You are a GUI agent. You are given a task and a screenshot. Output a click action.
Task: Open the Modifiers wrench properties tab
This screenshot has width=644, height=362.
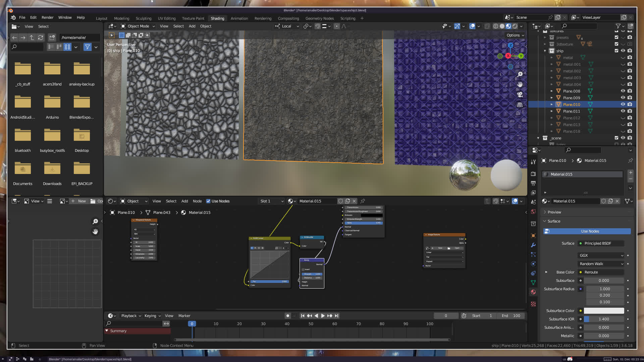(x=533, y=245)
